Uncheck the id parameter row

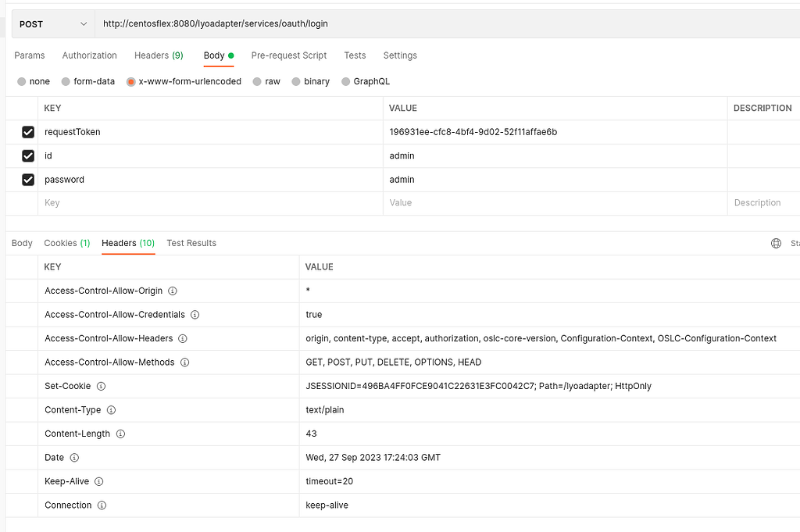pyautogui.click(x=28, y=155)
